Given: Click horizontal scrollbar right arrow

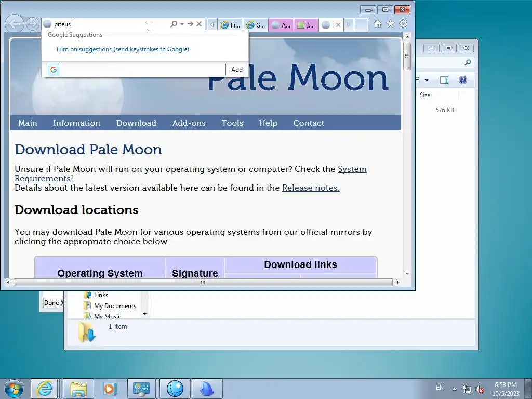Looking at the screenshot, I should [x=398, y=282].
